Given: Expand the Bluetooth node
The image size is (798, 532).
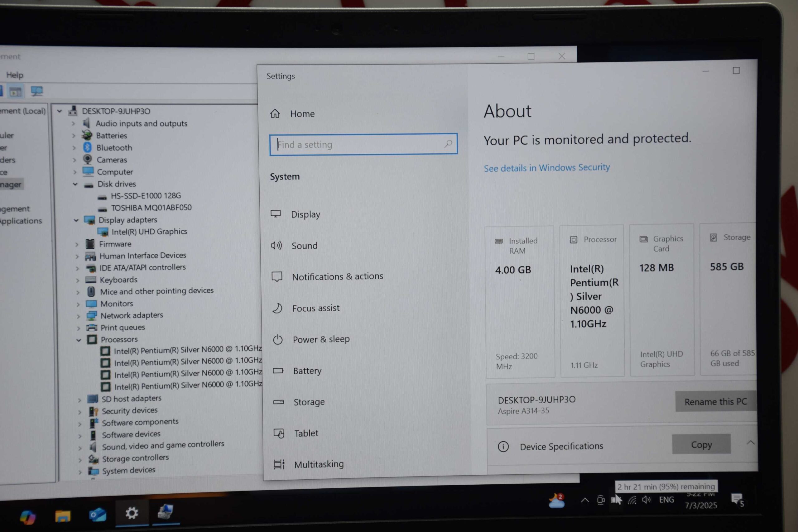Looking at the screenshot, I should tap(74, 148).
